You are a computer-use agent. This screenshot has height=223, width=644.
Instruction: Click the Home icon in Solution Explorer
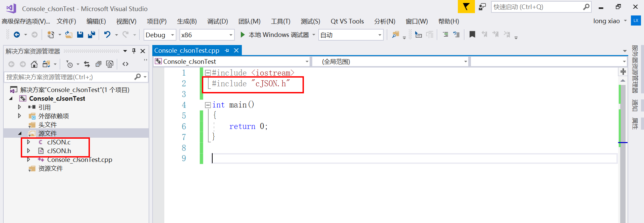tap(34, 64)
